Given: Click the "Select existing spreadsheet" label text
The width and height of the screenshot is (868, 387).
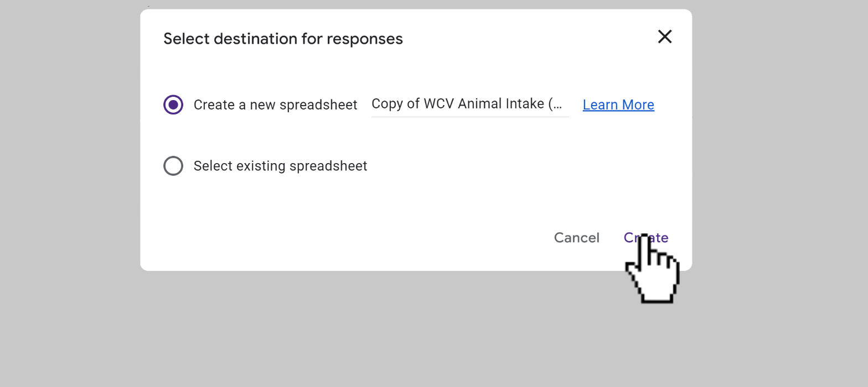Looking at the screenshot, I should [280, 166].
